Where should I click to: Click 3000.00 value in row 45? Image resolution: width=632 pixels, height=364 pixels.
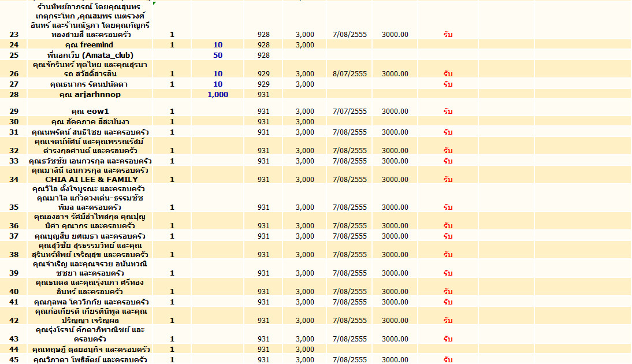tap(395, 359)
